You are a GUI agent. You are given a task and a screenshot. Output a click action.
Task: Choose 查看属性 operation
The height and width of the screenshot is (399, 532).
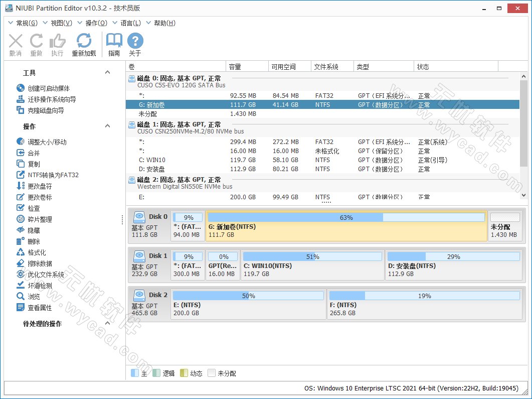point(34,308)
